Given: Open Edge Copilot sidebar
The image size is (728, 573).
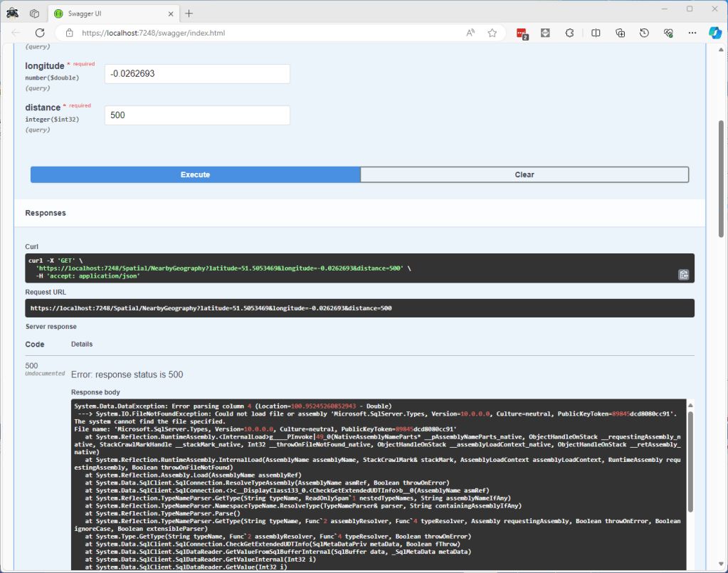Looking at the screenshot, I should (714, 33).
